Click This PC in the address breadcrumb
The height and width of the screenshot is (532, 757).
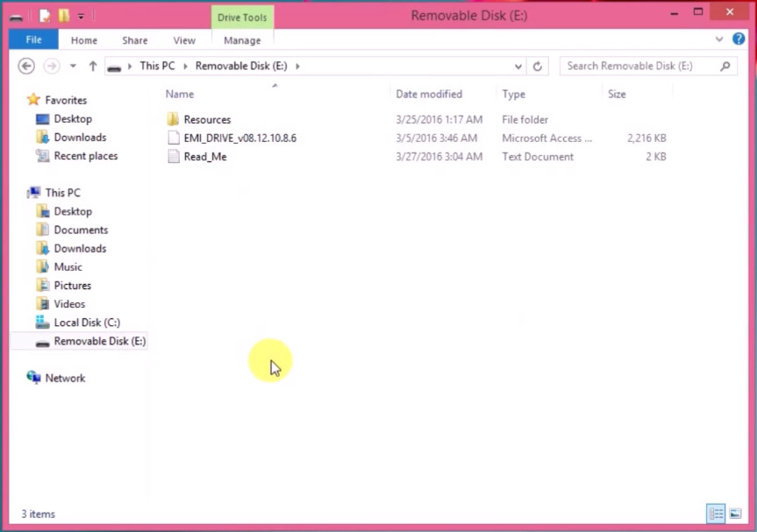(x=157, y=66)
